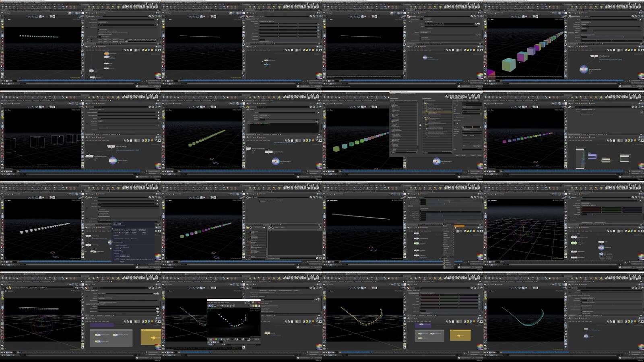Click the play button in large-cubes frame
644x362 pixels.
[x=492, y=81]
